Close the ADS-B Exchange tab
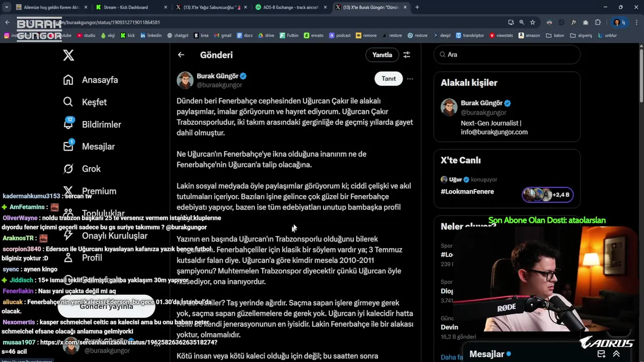The width and height of the screenshot is (644, 362). 325,8
